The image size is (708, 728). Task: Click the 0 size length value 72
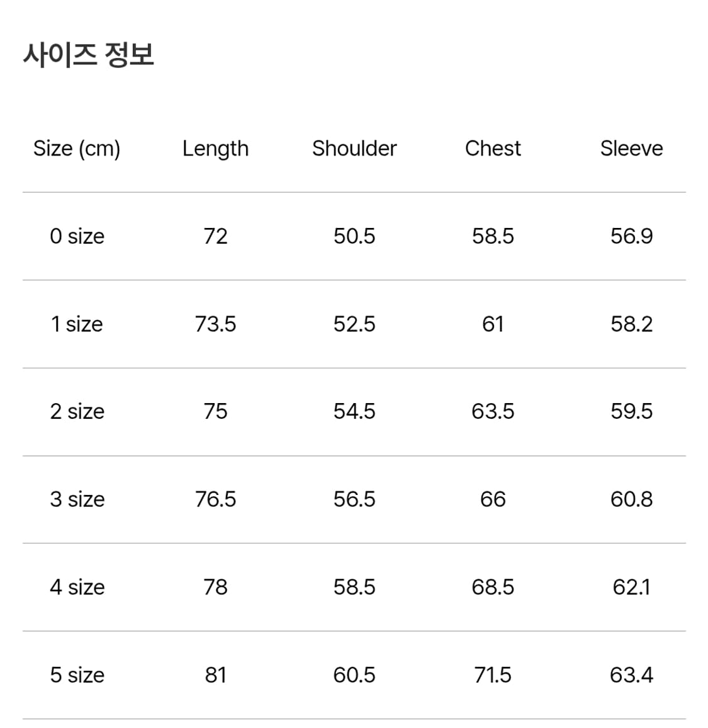tap(215, 236)
